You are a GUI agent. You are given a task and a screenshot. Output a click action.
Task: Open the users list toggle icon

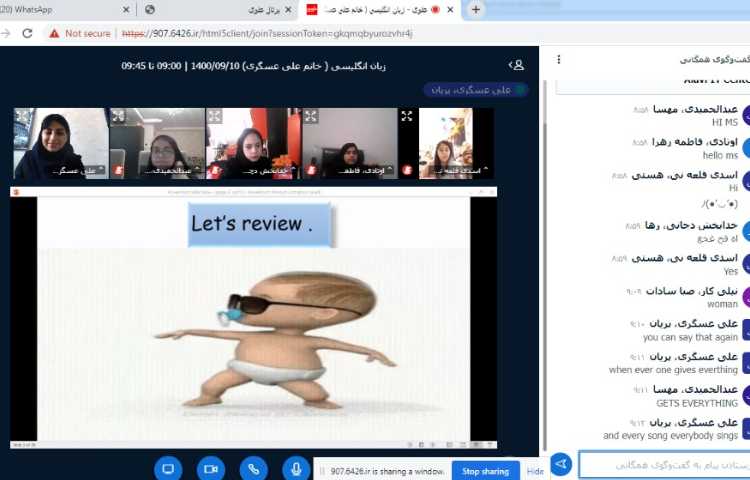516,64
